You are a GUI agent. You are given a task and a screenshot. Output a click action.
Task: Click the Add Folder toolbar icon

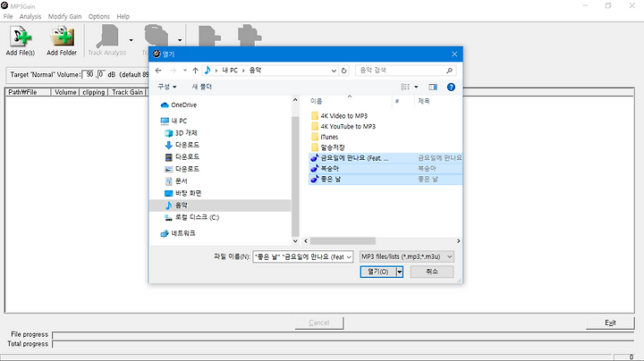62,40
